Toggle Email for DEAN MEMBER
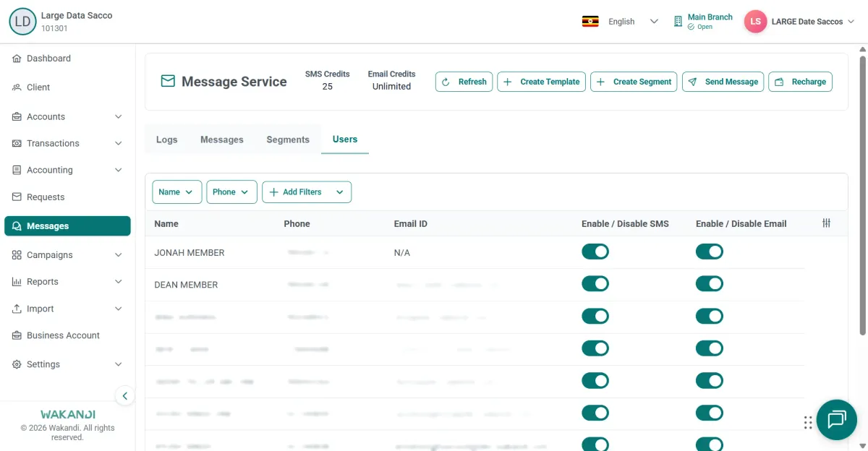Image resolution: width=868 pixels, height=451 pixels. [x=710, y=284]
